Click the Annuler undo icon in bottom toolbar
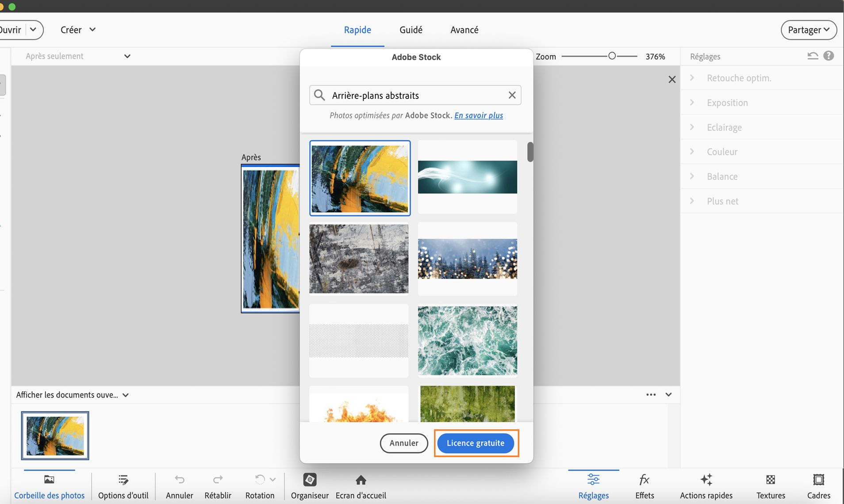844x504 pixels. pyautogui.click(x=179, y=480)
